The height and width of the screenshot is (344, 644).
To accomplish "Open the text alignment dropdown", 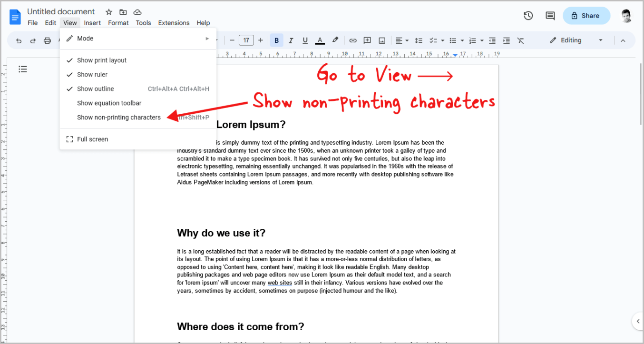I will pyautogui.click(x=402, y=40).
